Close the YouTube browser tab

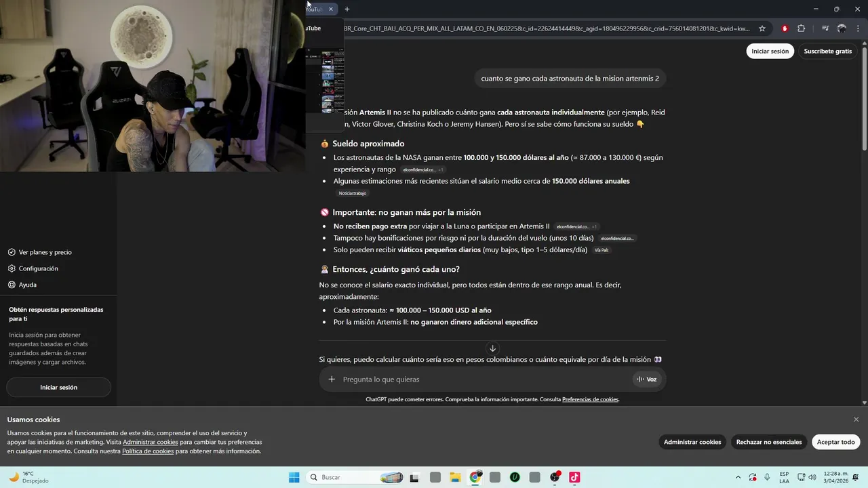click(331, 9)
